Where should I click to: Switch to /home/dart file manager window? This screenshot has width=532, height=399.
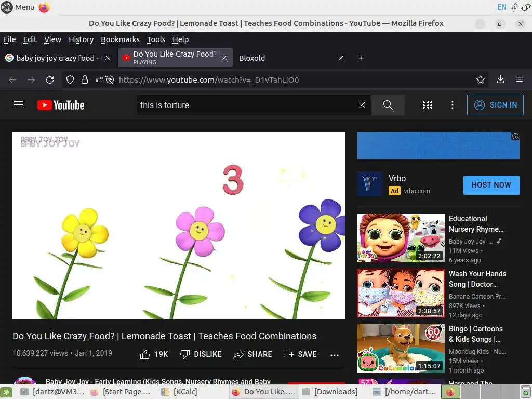tap(404, 392)
